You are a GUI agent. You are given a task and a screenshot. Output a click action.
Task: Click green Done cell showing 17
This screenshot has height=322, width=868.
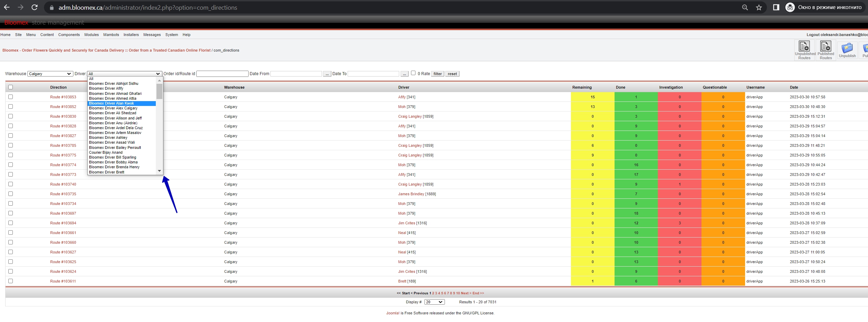click(636, 175)
